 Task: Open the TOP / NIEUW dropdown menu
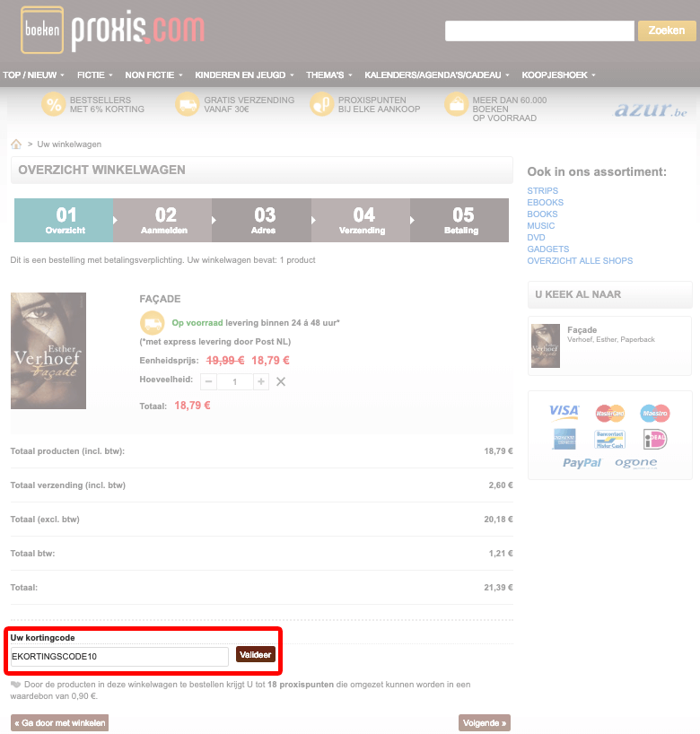tap(33, 74)
